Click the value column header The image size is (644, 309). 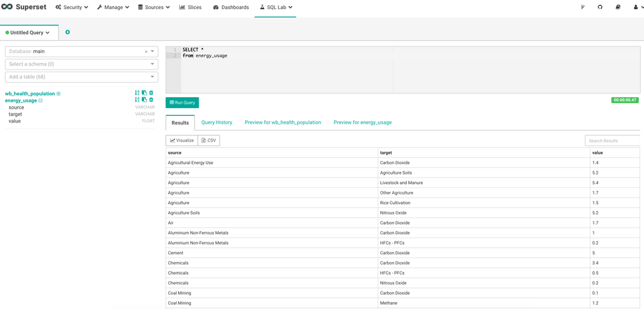[615, 153]
